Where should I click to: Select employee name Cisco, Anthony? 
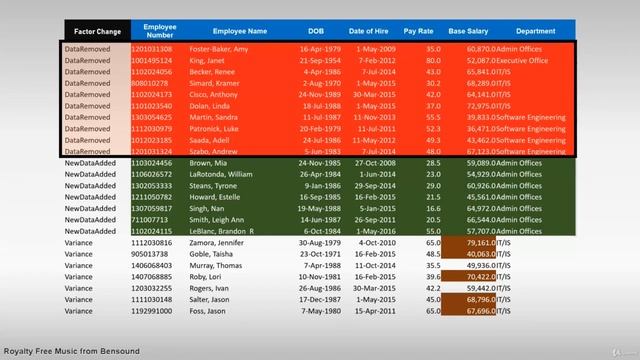coord(213,94)
